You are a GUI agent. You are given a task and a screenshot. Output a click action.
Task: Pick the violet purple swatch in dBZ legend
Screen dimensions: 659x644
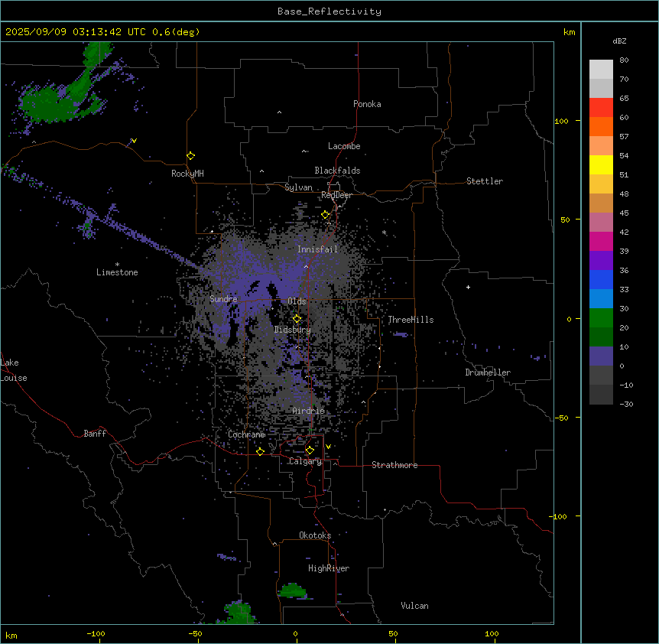[x=601, y=261]
